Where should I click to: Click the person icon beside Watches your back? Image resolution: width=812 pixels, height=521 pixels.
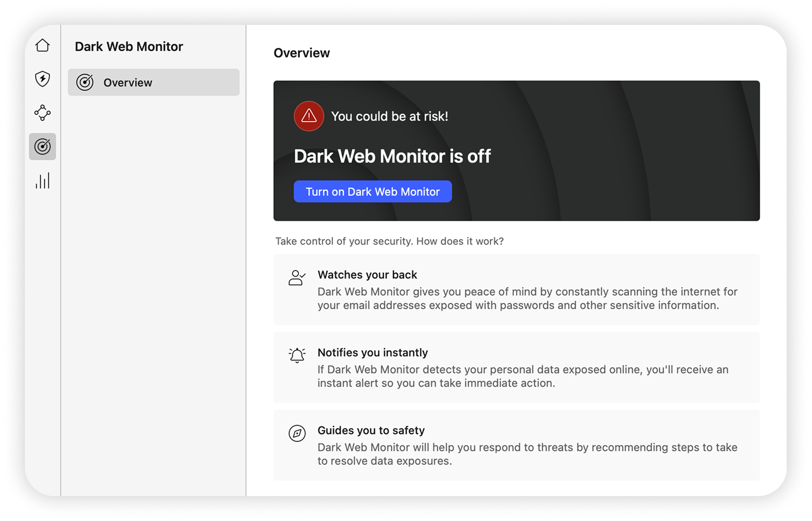point(297,277)
